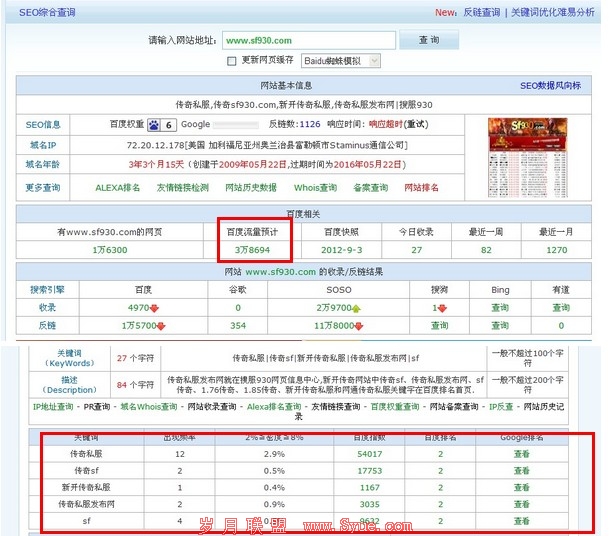Open the 反链查询 link at top
Image resolution: width=609 pixels, height=536 pixels.
481,13
